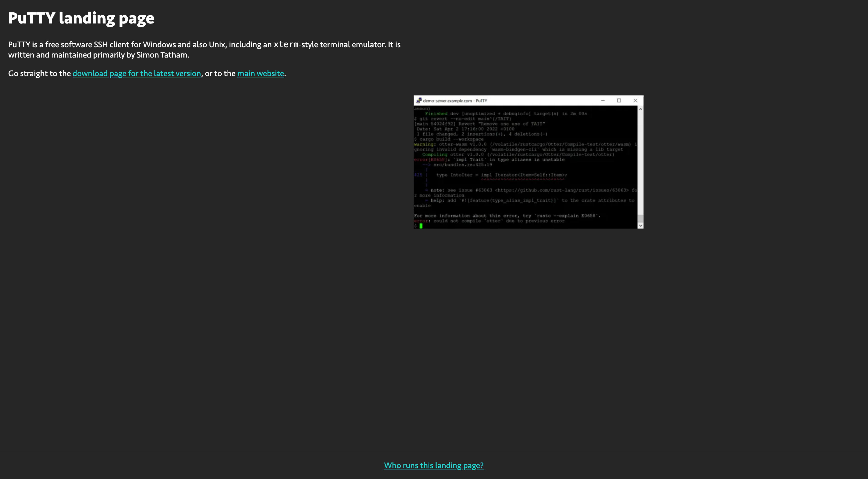Screen dimensions: 868x479
Task: Click the github.com rust-lang issue URL in terminal
Action: point(562,190)
